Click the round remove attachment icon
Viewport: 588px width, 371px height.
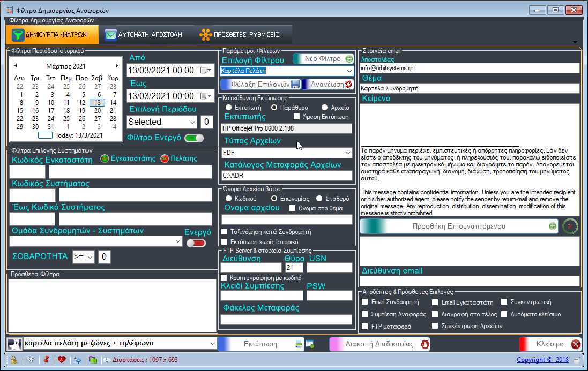[570, 226]
